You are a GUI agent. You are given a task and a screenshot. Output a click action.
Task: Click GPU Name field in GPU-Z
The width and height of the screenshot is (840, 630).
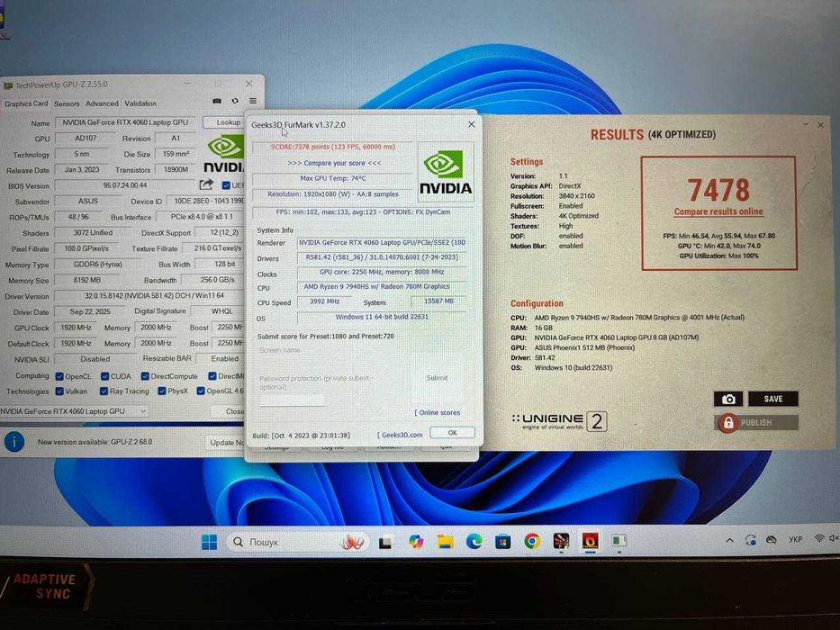(x=125, y=122)
